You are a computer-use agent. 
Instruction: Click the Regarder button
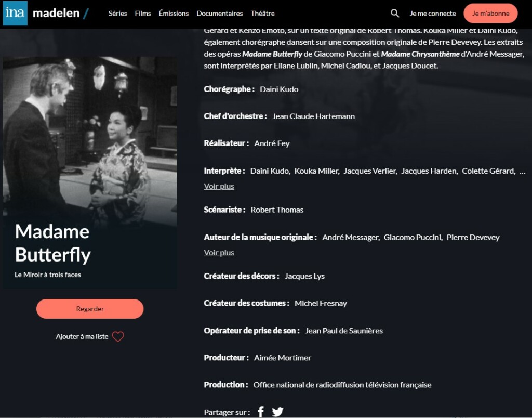click(90, 309)
